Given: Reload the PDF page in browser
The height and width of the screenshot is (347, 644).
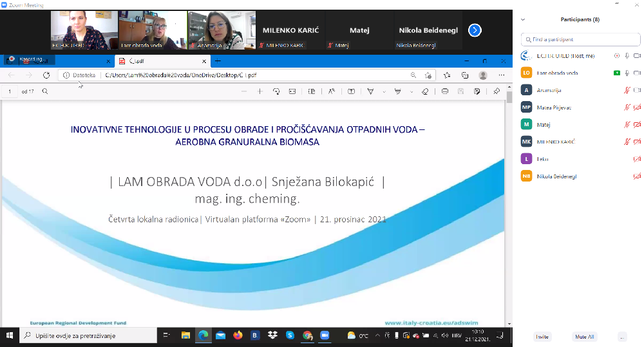Looking at the screenshot, I should click(x=46, y=75).
